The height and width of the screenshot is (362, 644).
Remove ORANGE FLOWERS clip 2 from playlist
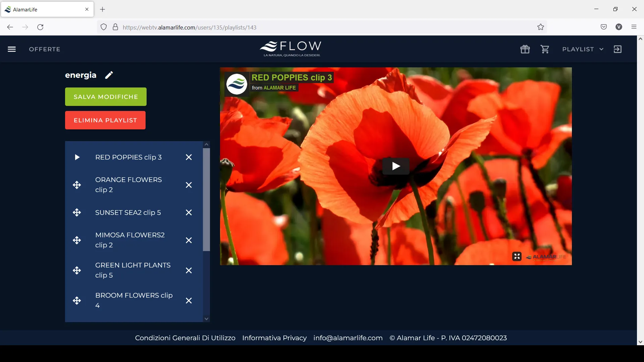coord(189,185)
